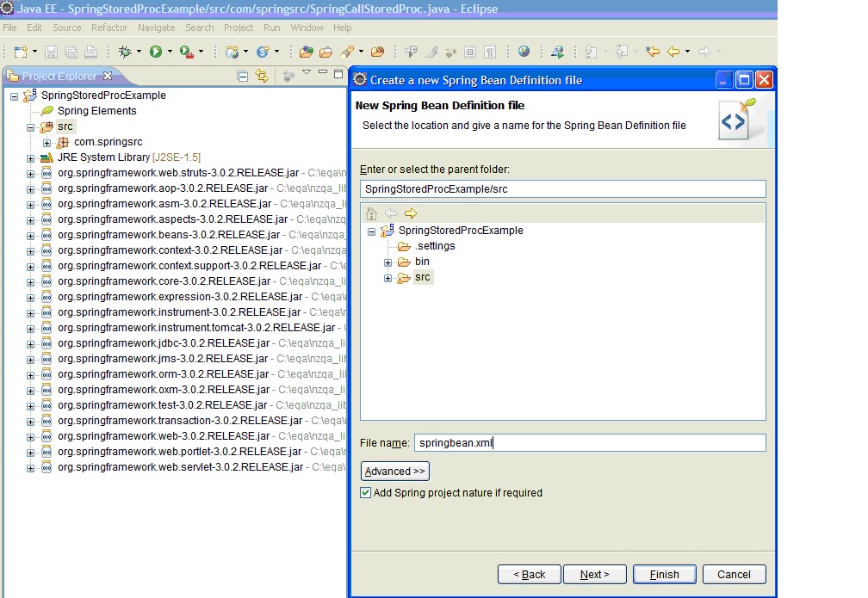Click the Open Task briefcase icon

[326, 52]
